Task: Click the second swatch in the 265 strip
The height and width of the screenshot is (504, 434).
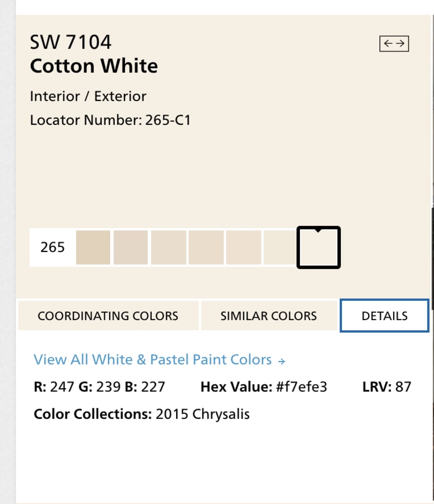Action: click(x=130, y=247)
